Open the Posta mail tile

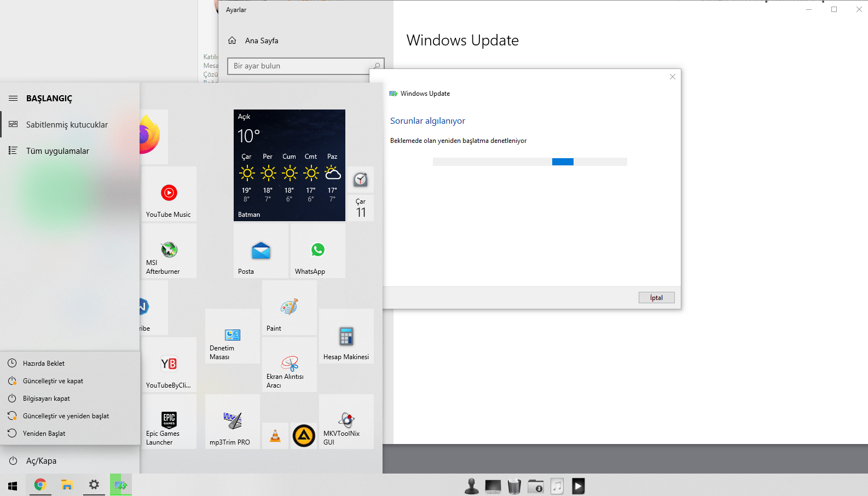(261, 251)
